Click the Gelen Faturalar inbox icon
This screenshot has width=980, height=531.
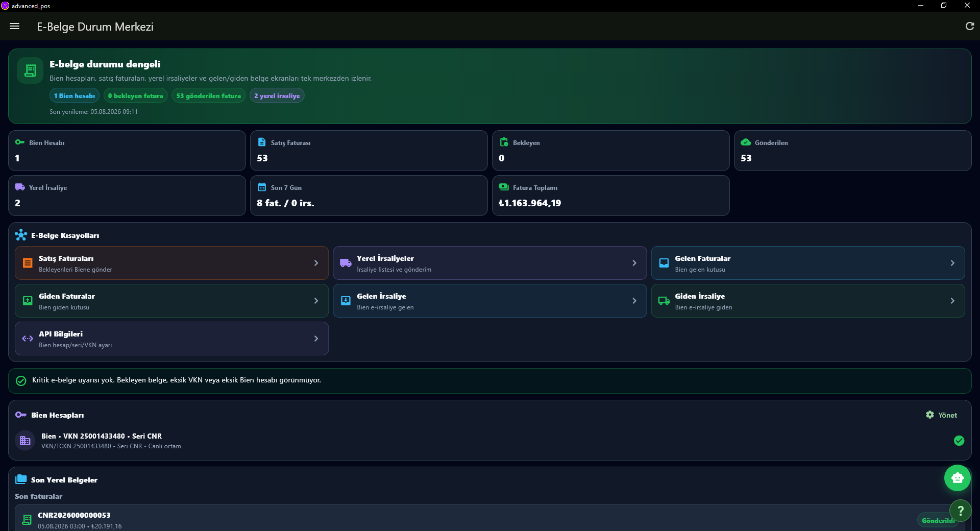(664, 263)
